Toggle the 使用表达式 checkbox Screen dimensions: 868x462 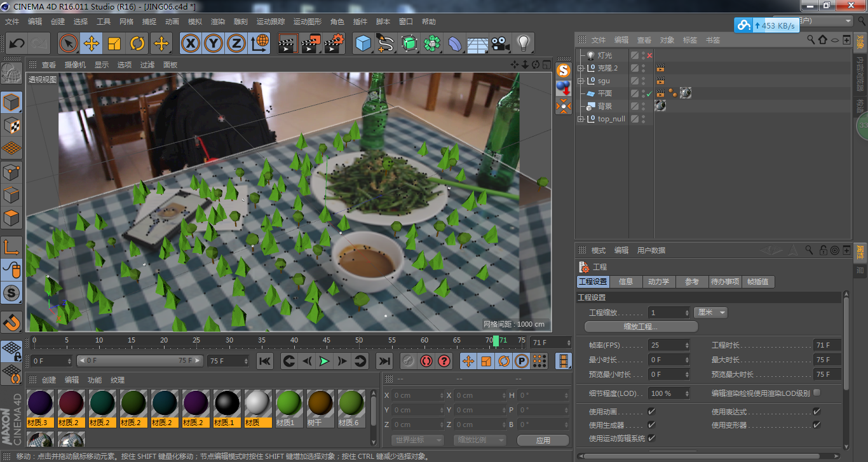tap(817, 412)
